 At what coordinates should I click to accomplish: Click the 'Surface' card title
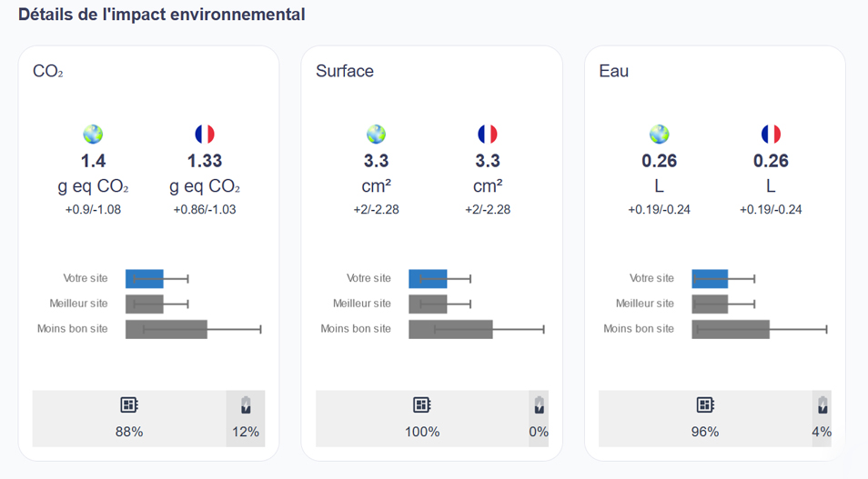pyautogui.click(x=345, y=71)
